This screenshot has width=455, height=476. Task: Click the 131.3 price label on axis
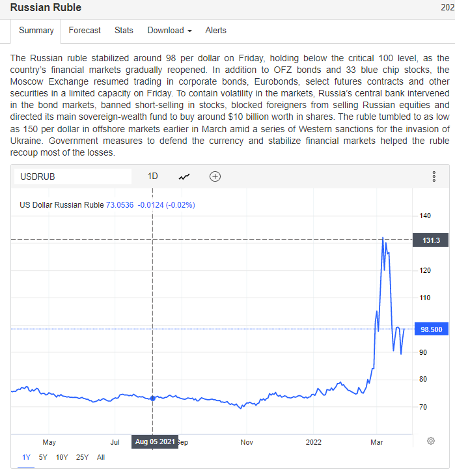(x=431, y=240)
